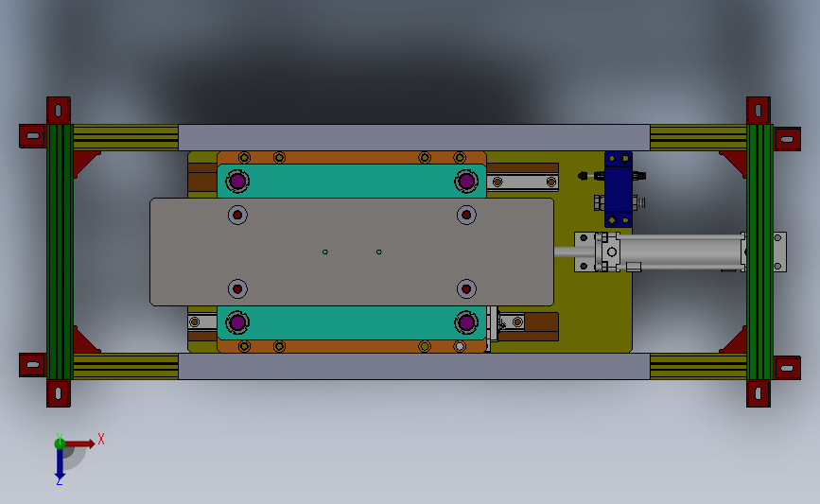
Task: Select the lower orange rail strip
Action: click(352, 346)
